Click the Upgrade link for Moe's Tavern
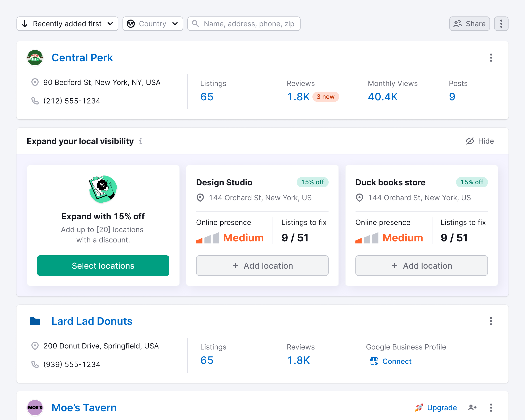 pyautogui.click(x=436, y=408)
